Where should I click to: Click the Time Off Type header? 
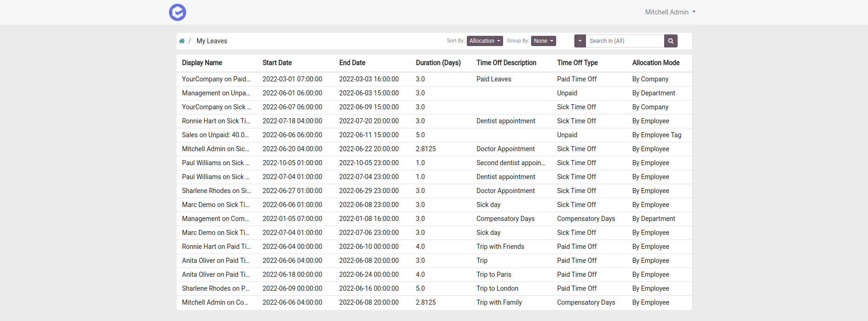(x=578, y=63)
